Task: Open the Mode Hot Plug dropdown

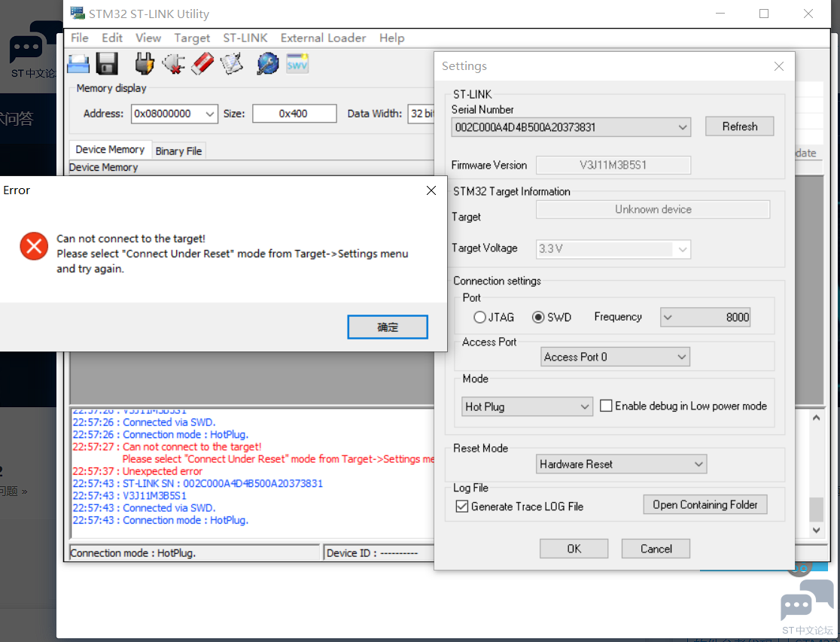Action: (585, 406)
